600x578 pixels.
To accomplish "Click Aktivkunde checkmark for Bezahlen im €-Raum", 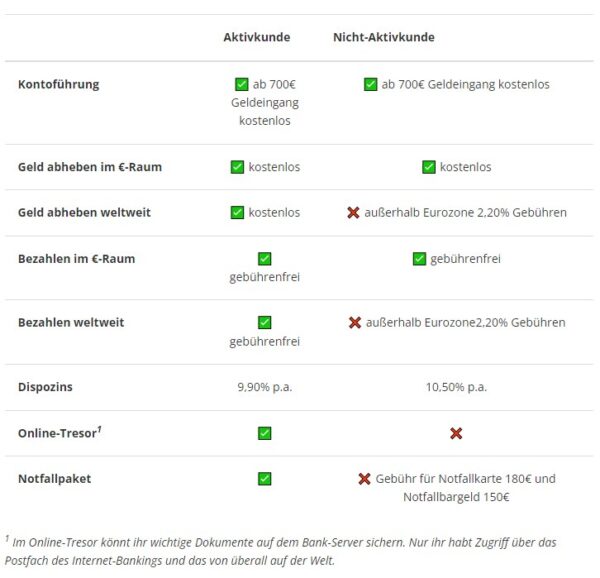I will tap(264, 259).
